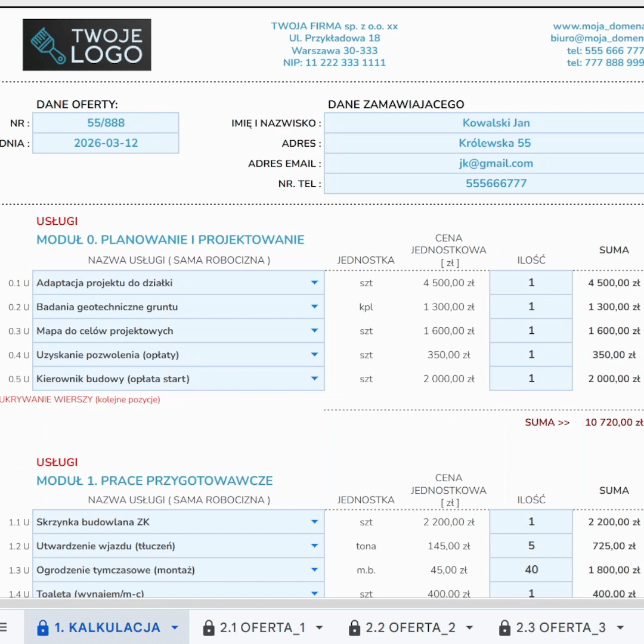This screenshot has height=644, width=644.
Task: Click unit m.b. in Ogrodzenie tymczasowe row
Action: [366, 570]
